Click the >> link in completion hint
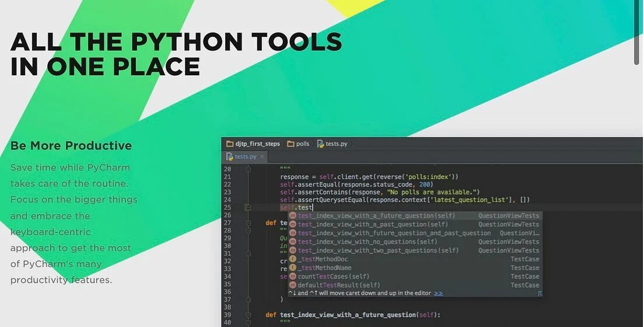The image size is (644, 327). [x=438, y=293]
